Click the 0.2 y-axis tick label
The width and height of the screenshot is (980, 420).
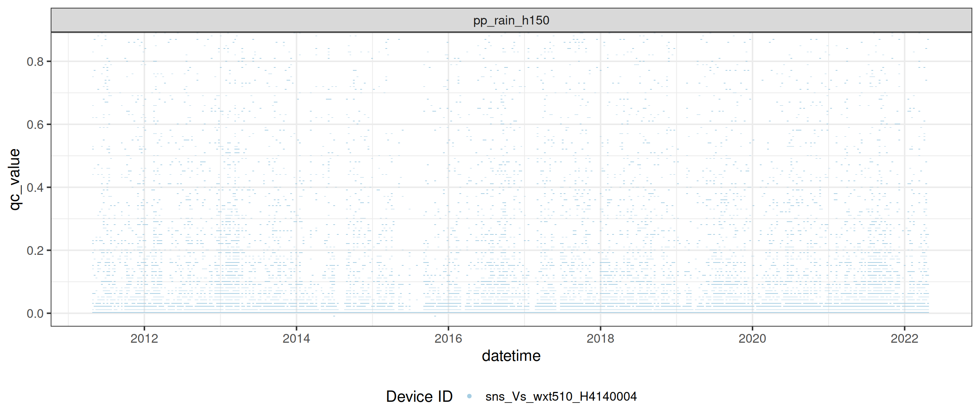[x=35, y=250]
